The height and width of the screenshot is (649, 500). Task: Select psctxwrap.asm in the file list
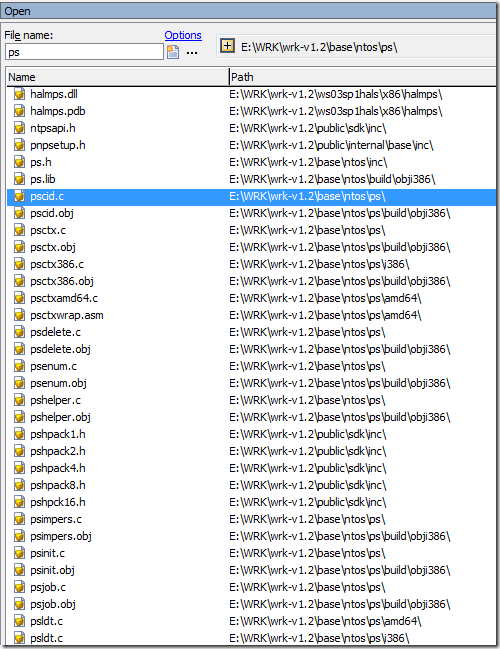click(251, 315)
